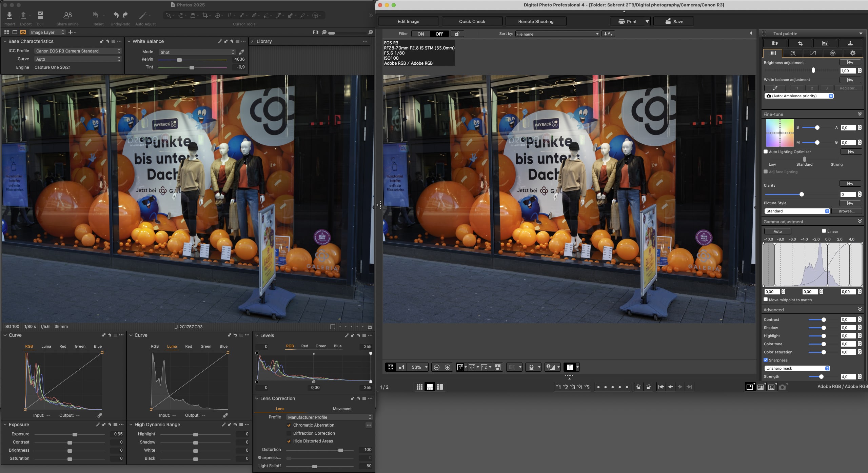Screen dimensions: 868x473
Task: Click the white balance eyedropper picker
Action: [x=241, y=52]
